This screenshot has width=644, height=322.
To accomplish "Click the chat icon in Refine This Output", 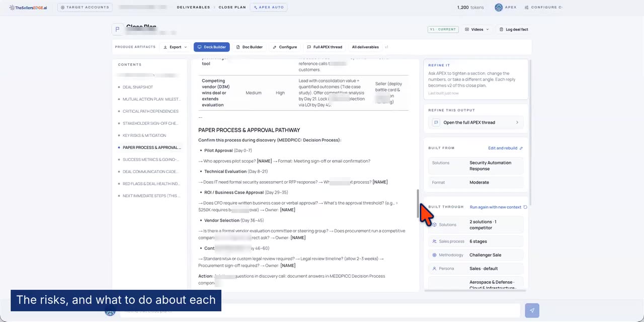I will click(x=436, y=122).
